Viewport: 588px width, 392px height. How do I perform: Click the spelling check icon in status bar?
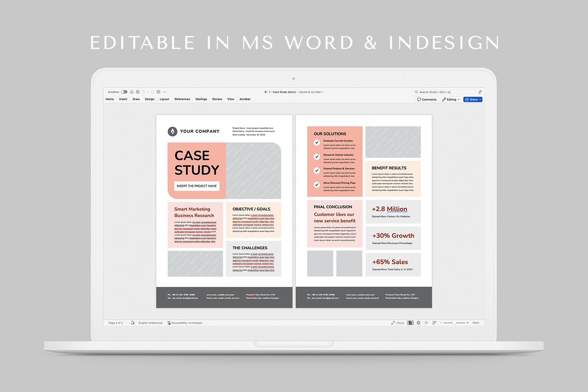point(133,323)
